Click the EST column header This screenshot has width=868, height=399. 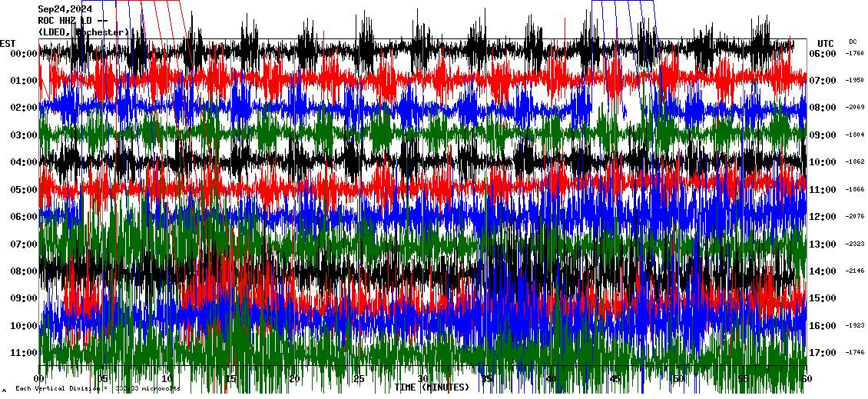point(8,43)
